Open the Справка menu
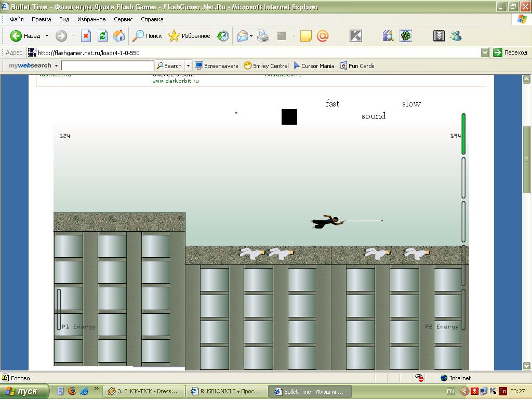The height and width of the screenshot is (399, 532). point(152,19)
